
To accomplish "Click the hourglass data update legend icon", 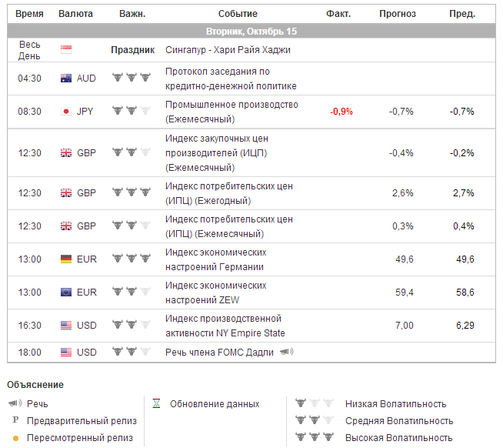I will [x=156, y=403].
